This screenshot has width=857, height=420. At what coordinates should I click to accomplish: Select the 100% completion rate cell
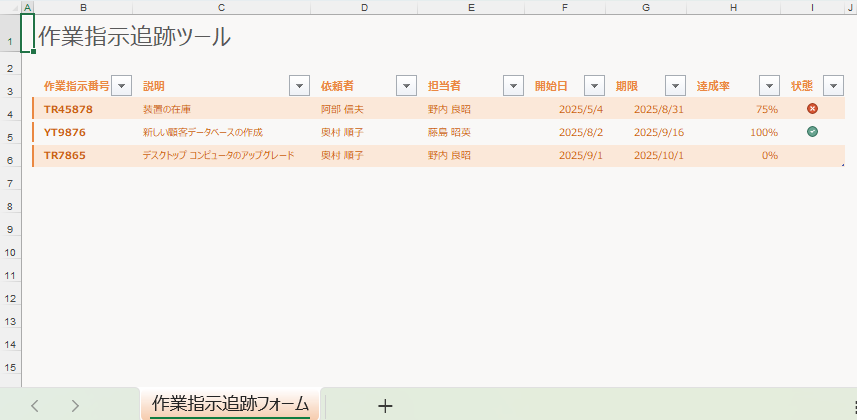click(x=763, y=132)
